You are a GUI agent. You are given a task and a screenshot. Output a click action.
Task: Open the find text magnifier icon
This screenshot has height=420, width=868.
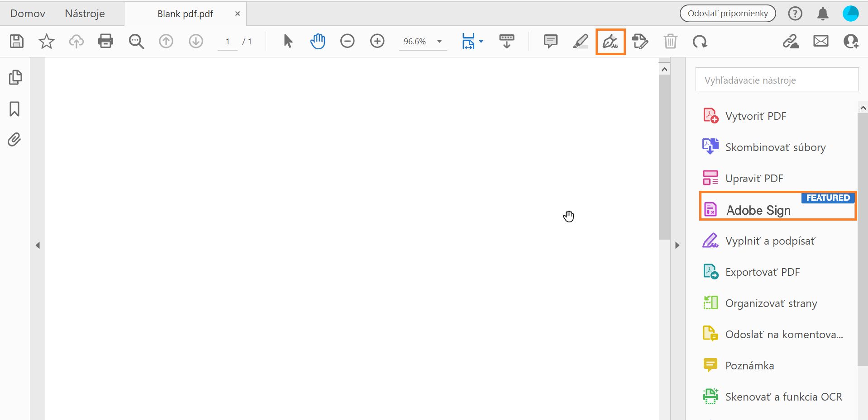coord(136,42)
